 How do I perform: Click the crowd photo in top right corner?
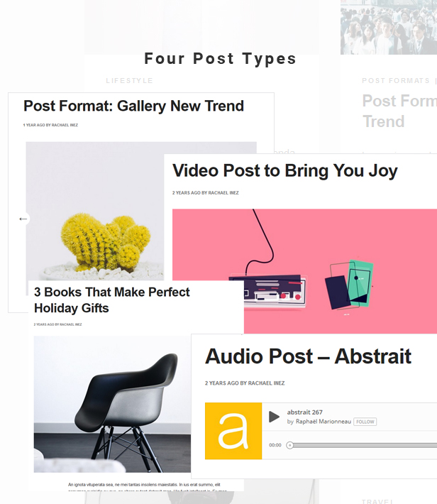click(x=389, y=27)
